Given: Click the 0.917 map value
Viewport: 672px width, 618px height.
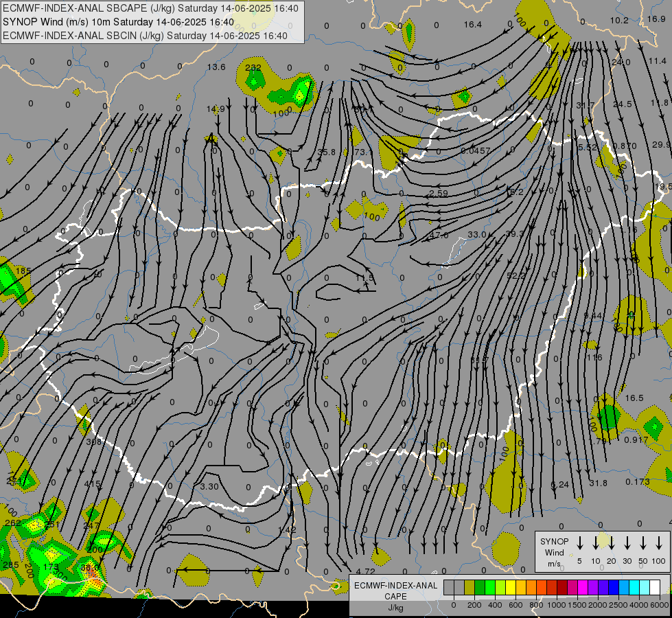Looking at the screenshot, I should tap(636, 440).
